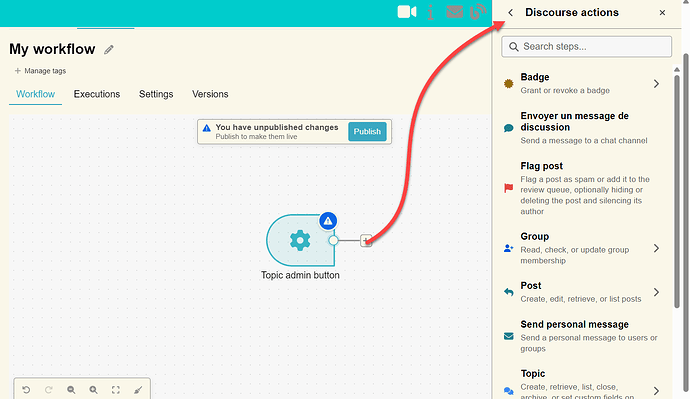Screen dimensions: 690x399
Task: Click the warning badge on trigger node
Action: 328,221
